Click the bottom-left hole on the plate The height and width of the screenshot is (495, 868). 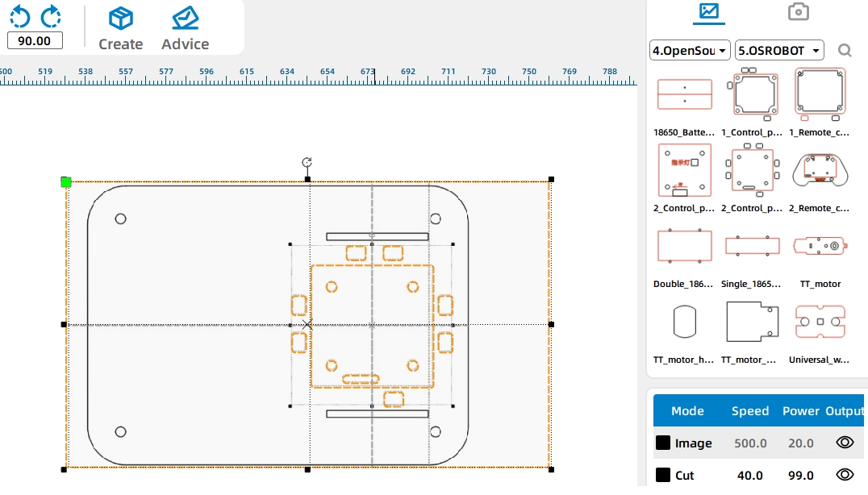(120, 432)
